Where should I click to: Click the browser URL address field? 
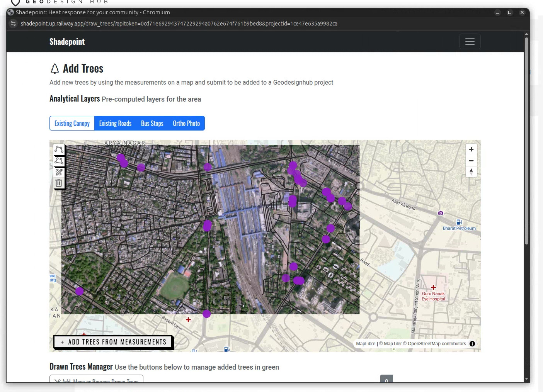179,24
